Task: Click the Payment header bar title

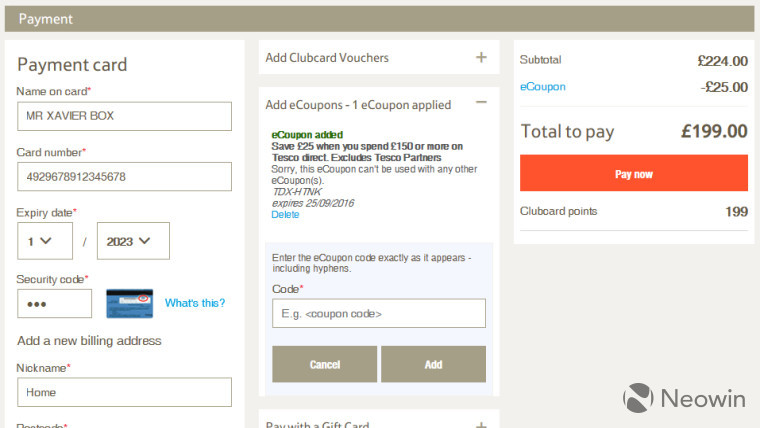Action: point(46,19)
